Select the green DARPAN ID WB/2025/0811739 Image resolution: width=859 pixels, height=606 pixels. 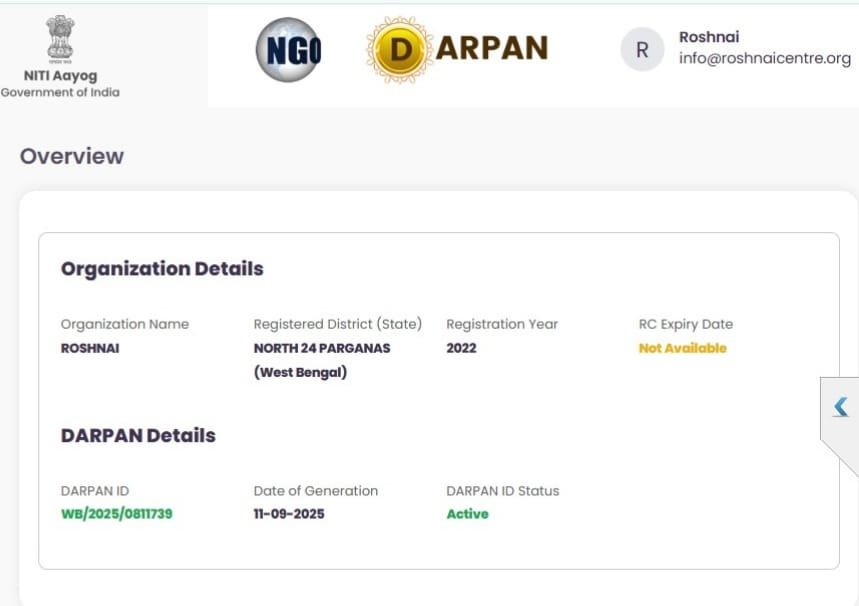click(x=117, y=514)
